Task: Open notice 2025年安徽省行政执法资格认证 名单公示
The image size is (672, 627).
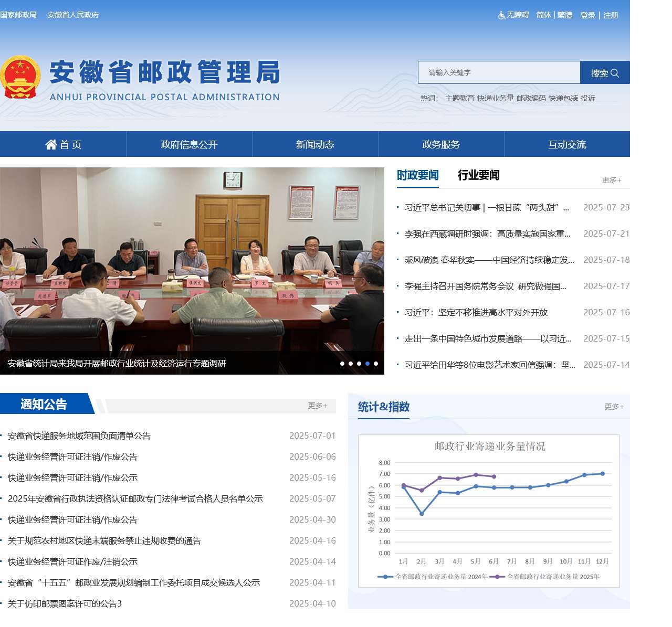Action: click(x=135, y=499)
